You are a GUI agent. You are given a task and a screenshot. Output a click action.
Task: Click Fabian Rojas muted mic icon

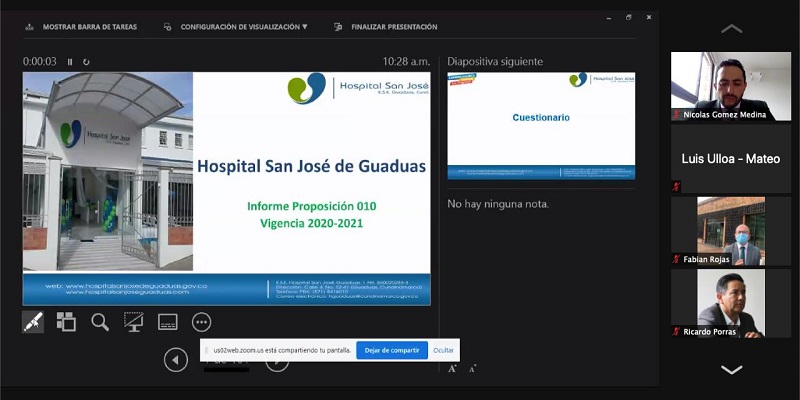677,259
